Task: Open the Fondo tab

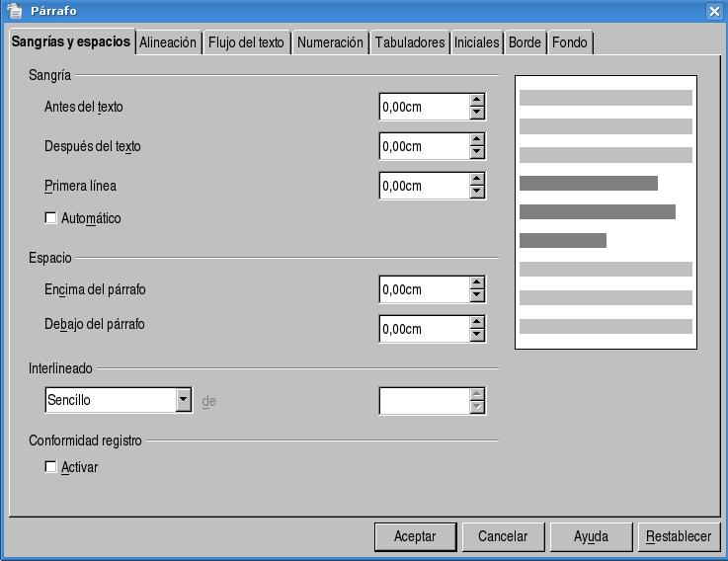Action: tap(569, 42)
